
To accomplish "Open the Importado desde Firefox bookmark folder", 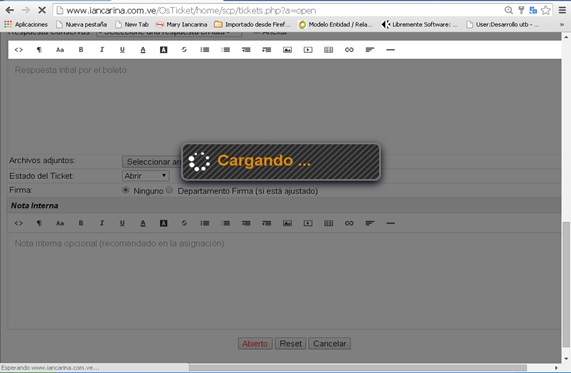I will pyautogui.click(x=252, y=24).
